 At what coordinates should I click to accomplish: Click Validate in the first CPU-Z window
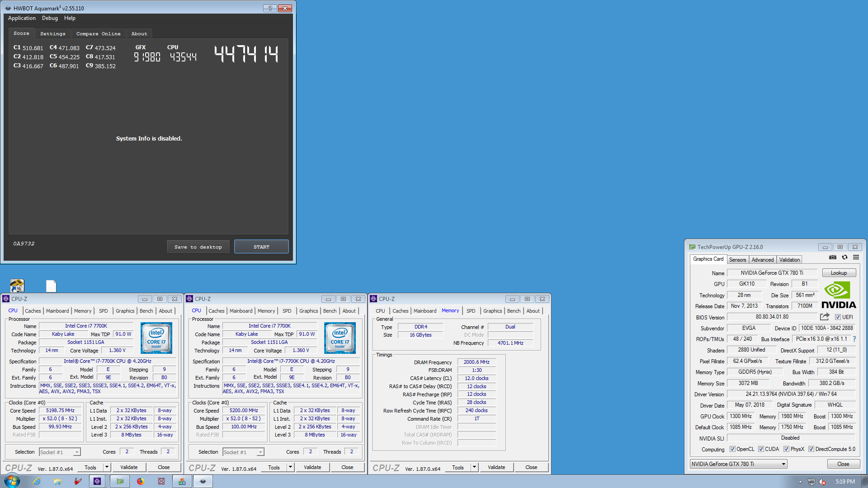129,467
